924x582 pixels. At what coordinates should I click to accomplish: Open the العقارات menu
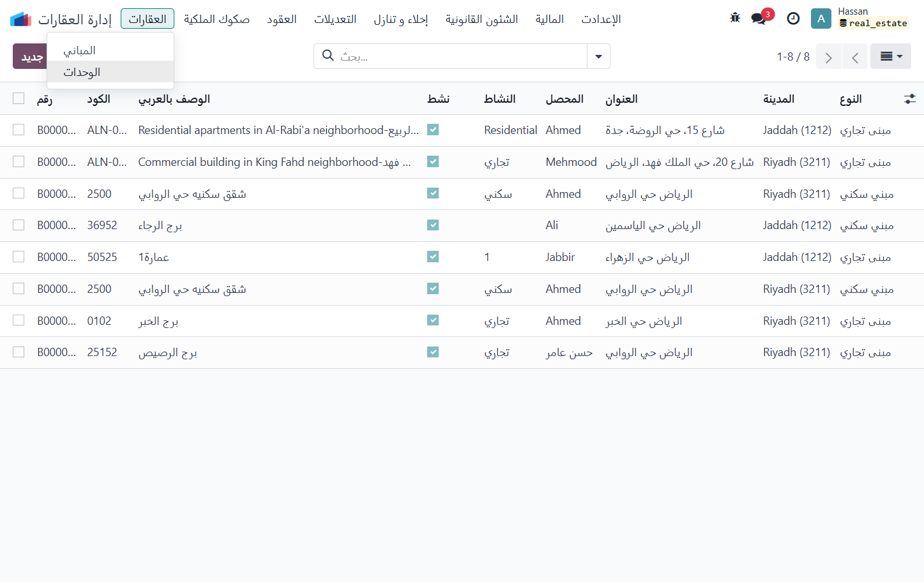[148, 19]
